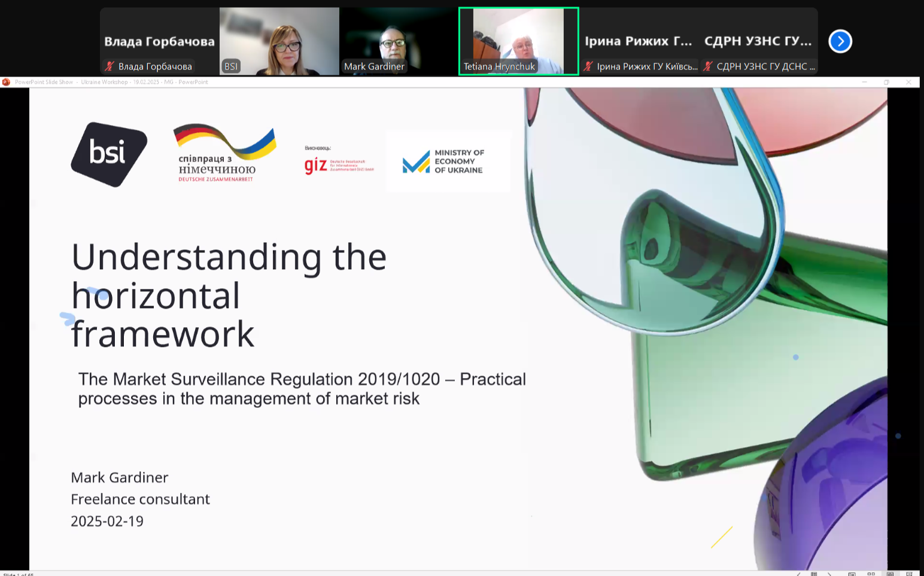
Task: Open the see-all-slides icon in the status bar
Action: point(814,574)
